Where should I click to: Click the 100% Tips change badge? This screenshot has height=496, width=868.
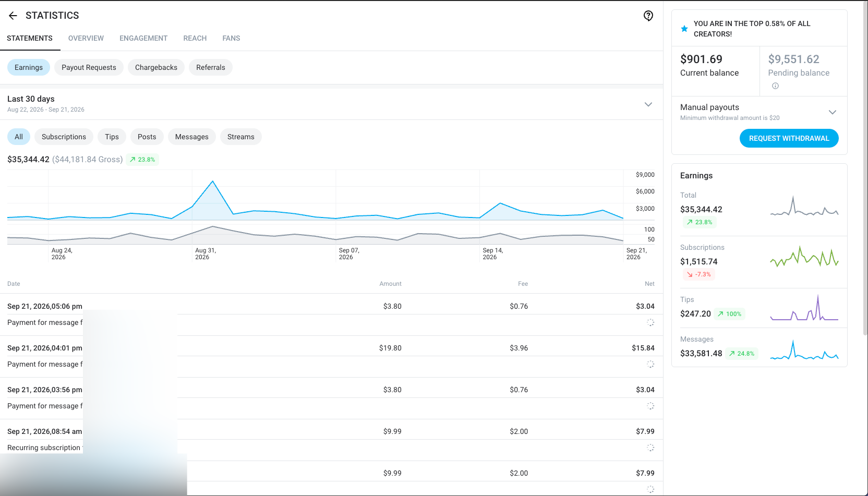coord(729,314)
